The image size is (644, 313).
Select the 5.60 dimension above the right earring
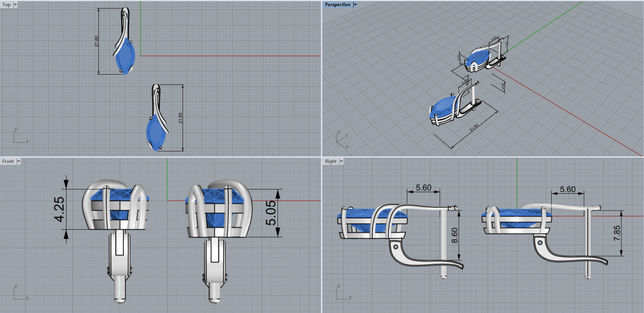coord(567,189)
